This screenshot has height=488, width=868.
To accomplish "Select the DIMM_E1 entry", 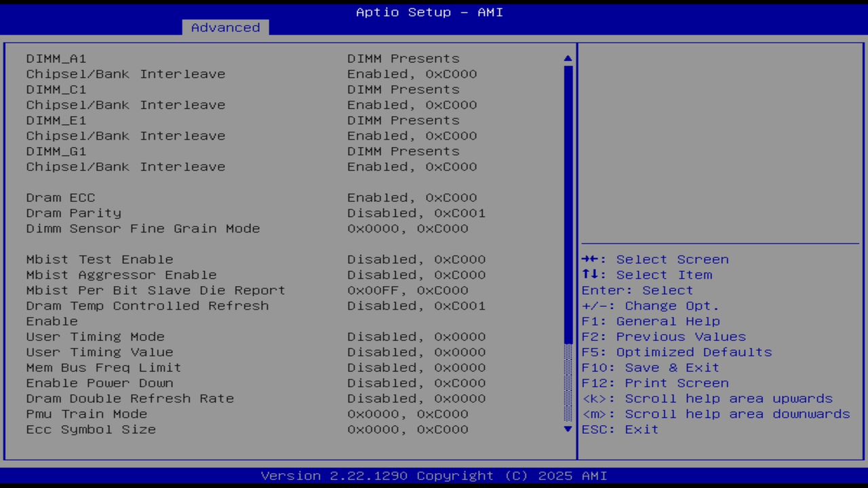I will coord(56,120).
